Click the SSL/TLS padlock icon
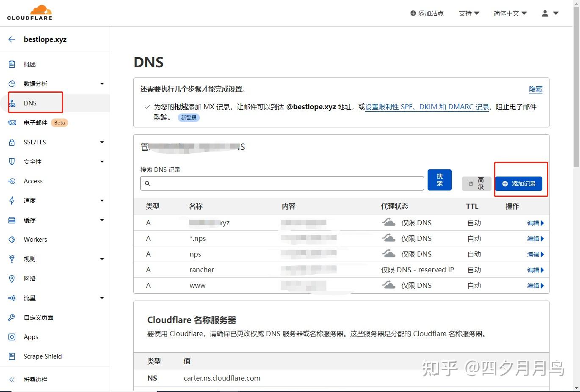 click(x=12, y=142)
